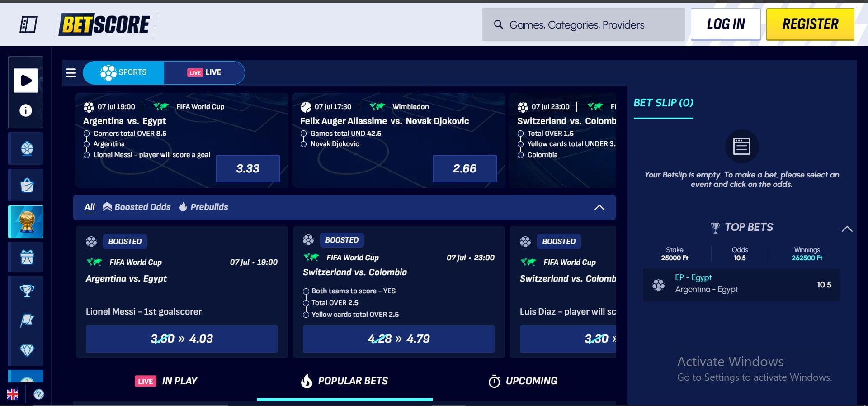
Task: Open the info icon in sidebar
Action: click(x=26, y=110)
